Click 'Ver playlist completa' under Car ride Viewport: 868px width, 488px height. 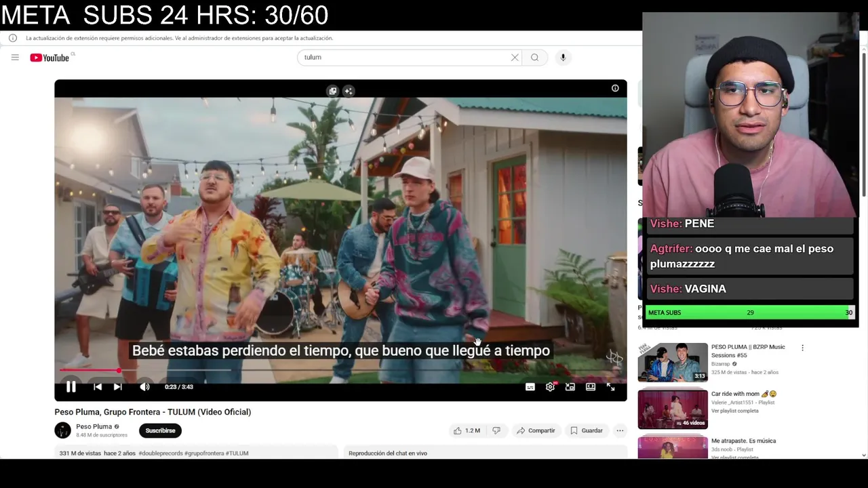[734, 411]
